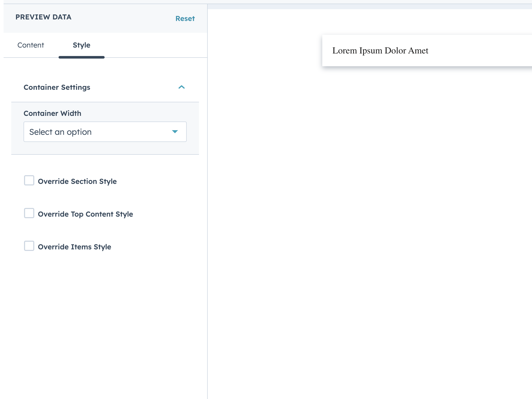Click the Container Width label
The width and height of the screenshot is (532, 399).
[52, 113]
